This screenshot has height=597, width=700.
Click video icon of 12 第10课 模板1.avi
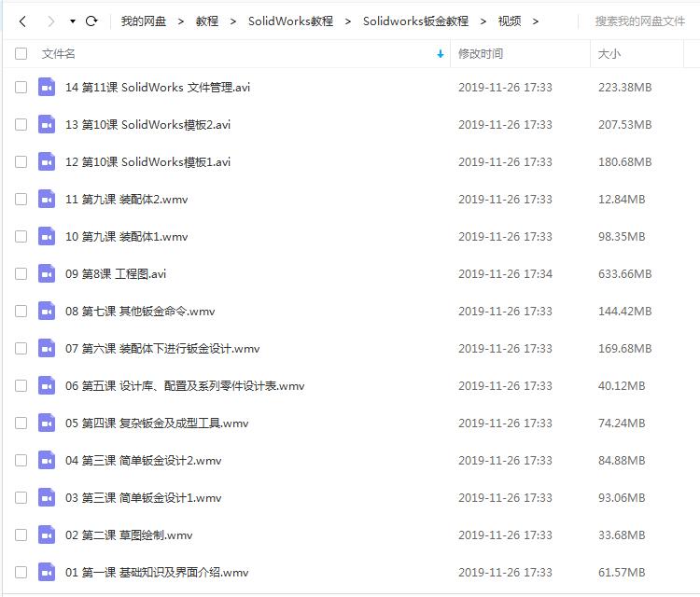click(47, 161)
